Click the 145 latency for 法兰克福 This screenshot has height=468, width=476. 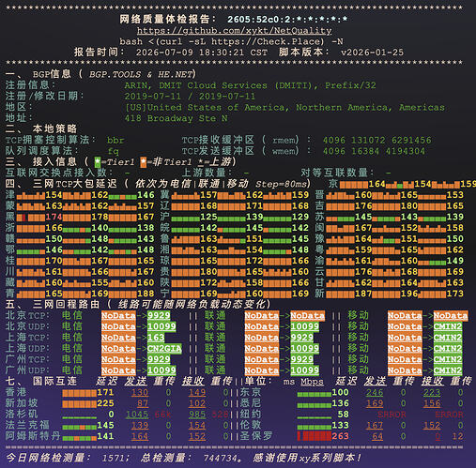click(105, 426)
